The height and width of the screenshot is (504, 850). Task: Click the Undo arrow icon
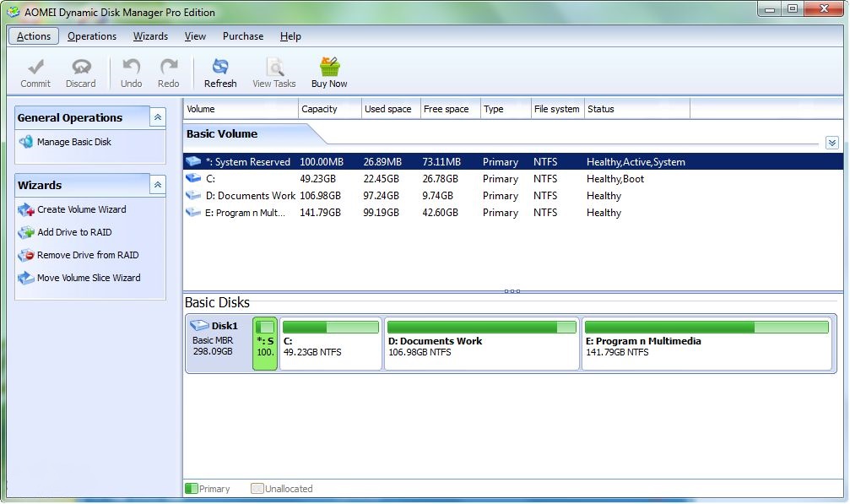131,67
